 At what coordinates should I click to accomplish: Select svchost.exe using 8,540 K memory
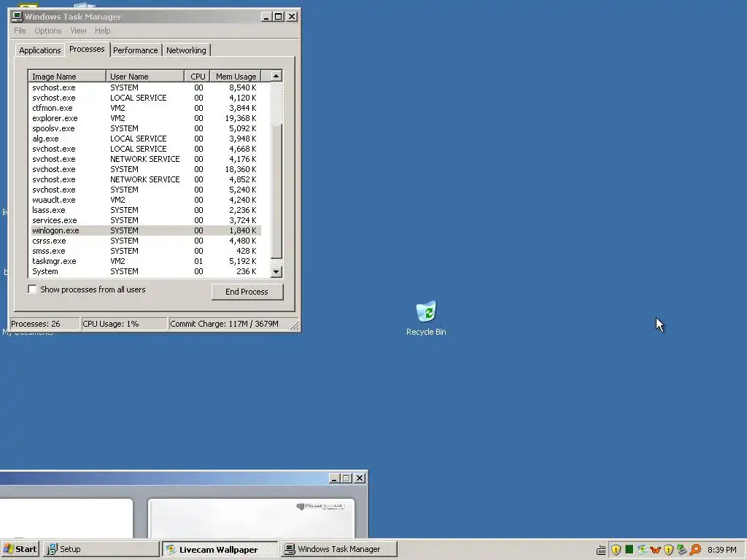click(x=144, y=87)
